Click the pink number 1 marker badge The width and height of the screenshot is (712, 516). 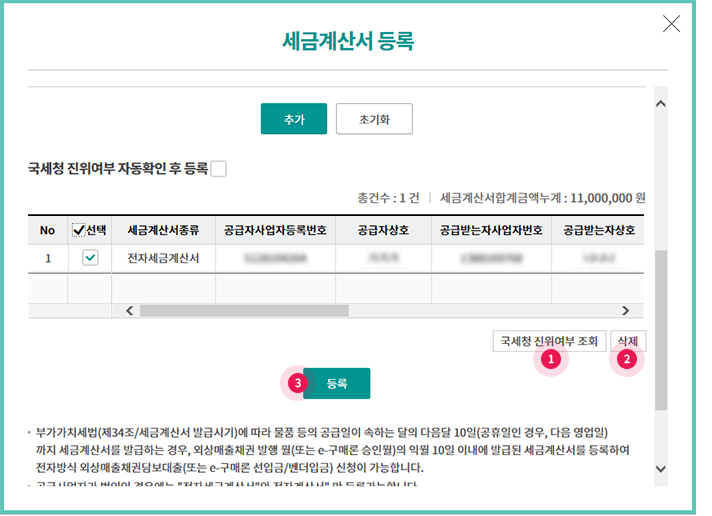548,358
